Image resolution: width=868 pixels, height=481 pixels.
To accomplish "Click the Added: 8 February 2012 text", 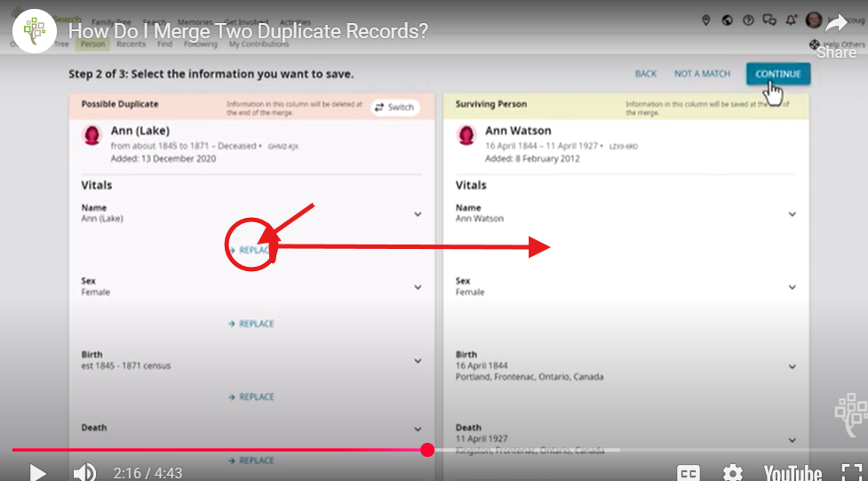I will [x=532, y=158].
